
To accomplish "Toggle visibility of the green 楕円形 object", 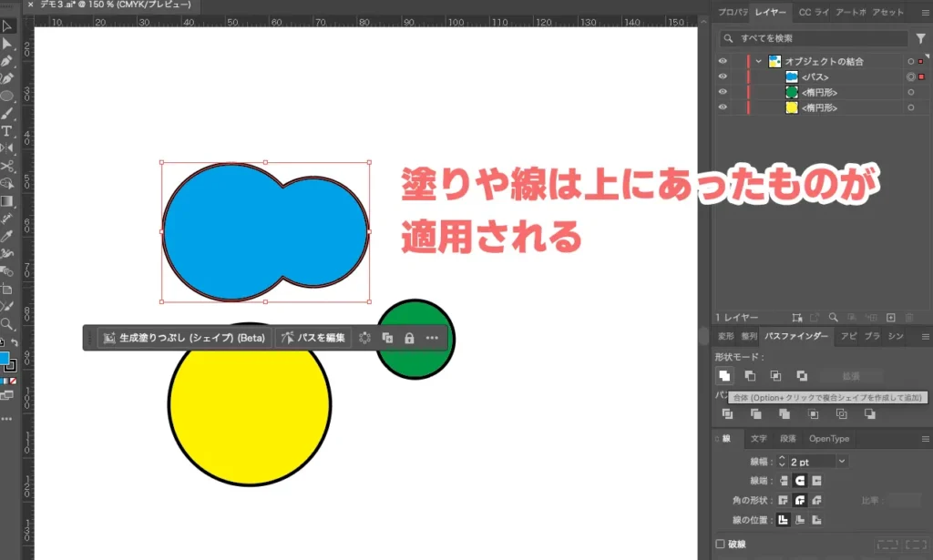I will tap(723, 92).
